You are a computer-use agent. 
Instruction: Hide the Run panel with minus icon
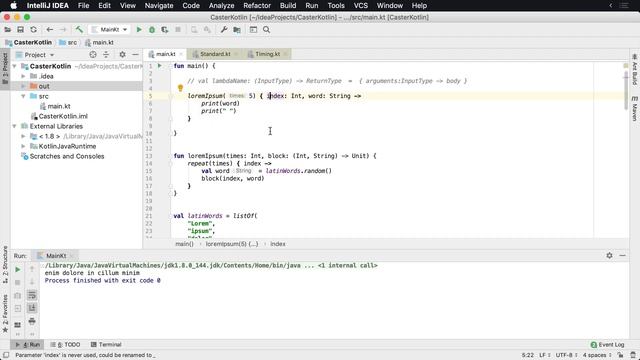coord(622,256)
